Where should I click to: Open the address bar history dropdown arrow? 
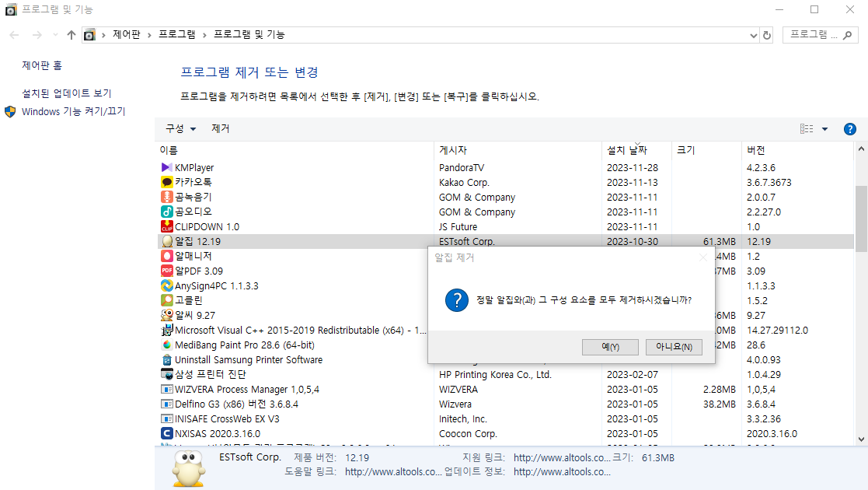pyautogui.click(x=752, y=34)
